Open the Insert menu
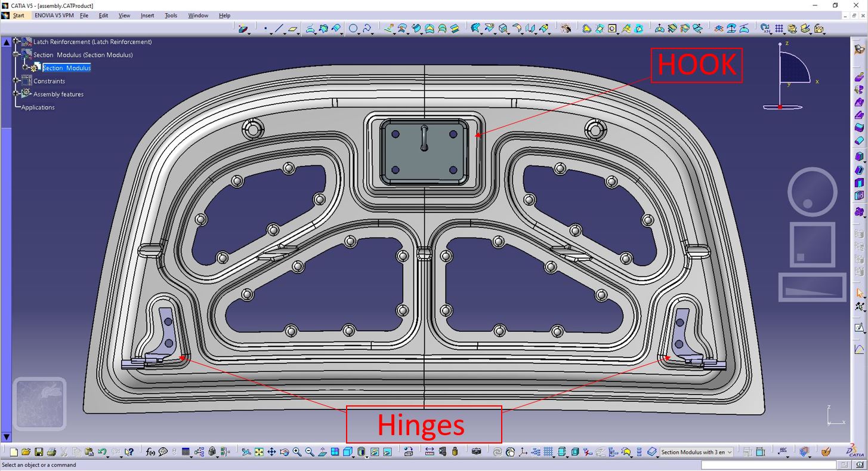Image resolution: width=868 pixels, height=471 pixels. (x=147, y=16)
